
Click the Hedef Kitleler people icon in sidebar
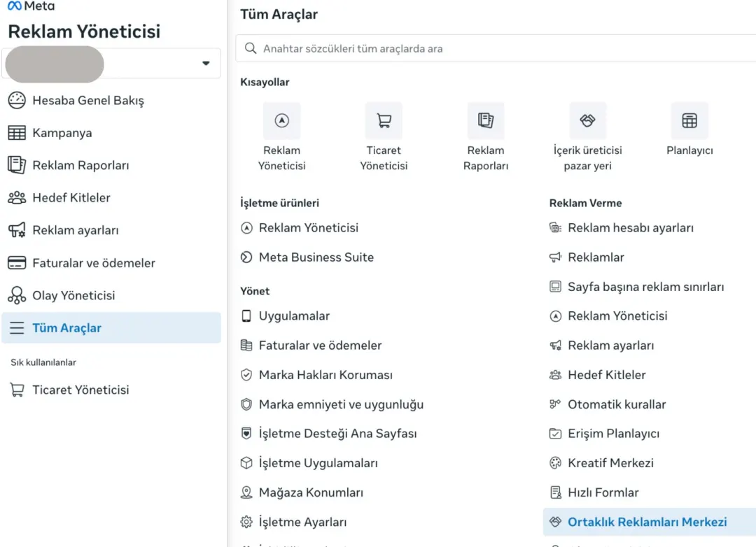17,197
